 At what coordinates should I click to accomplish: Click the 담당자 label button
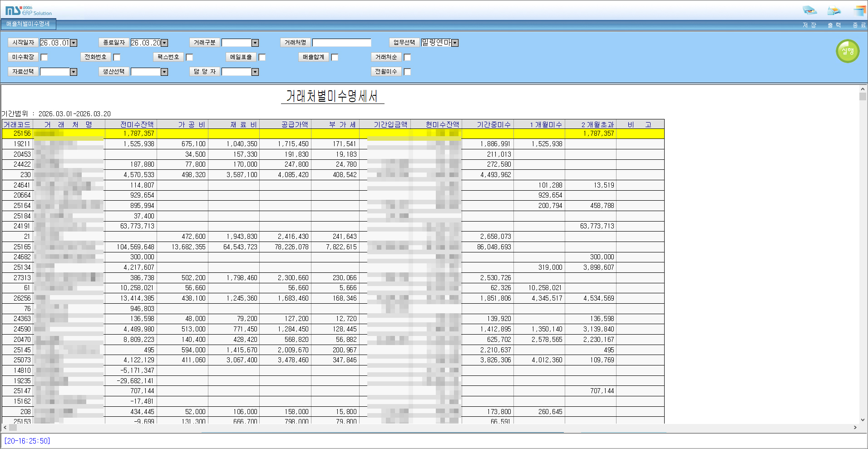pos(205,72)
